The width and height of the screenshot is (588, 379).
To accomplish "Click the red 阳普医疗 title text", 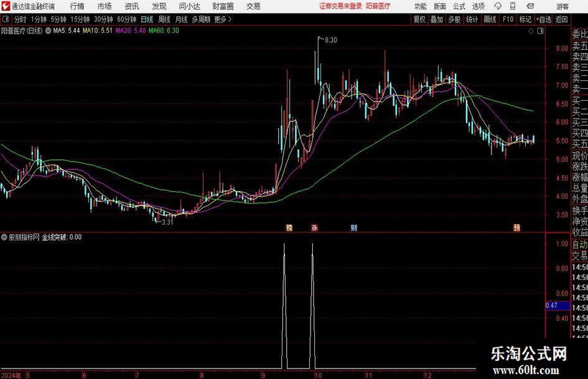I will pyautogui.click(x=378, y=6).
